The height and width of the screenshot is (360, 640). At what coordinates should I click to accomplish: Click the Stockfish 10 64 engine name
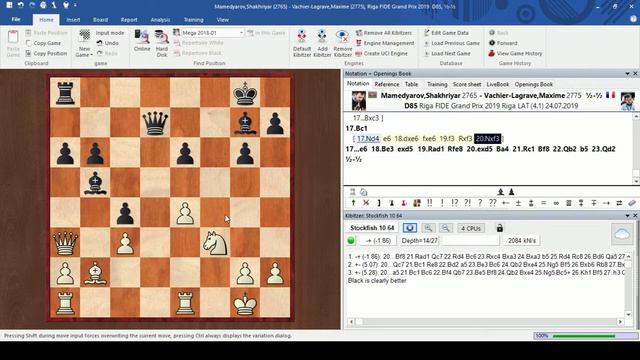click(x=372, y=228)
